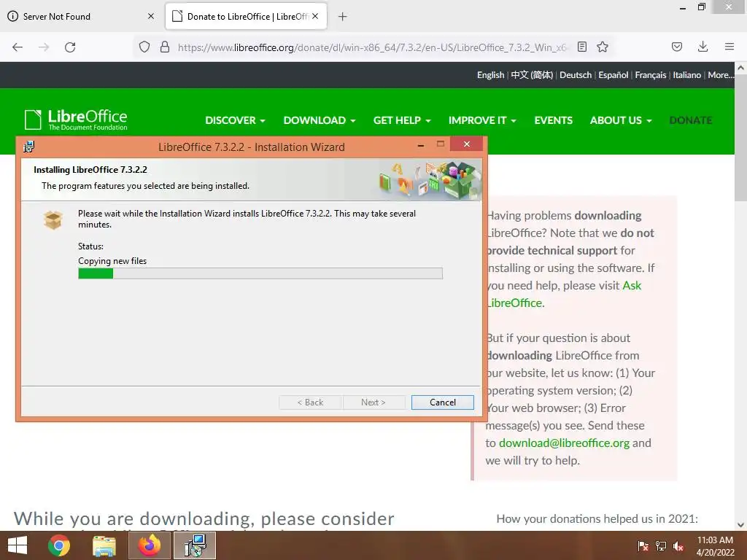Expand the GET HELP menu
The width and height of the screenshot is (747, 560).
coord(402,120)
